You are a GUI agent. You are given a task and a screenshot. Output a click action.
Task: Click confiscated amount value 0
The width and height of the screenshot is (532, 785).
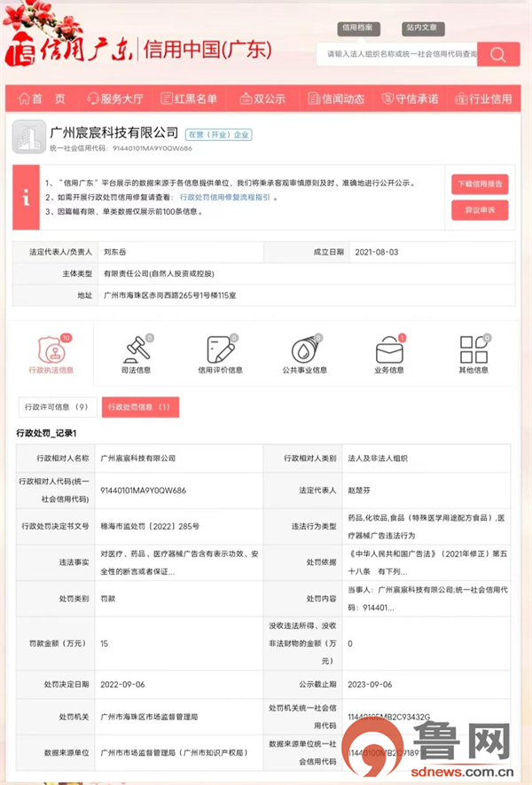(x=350, y=643)
